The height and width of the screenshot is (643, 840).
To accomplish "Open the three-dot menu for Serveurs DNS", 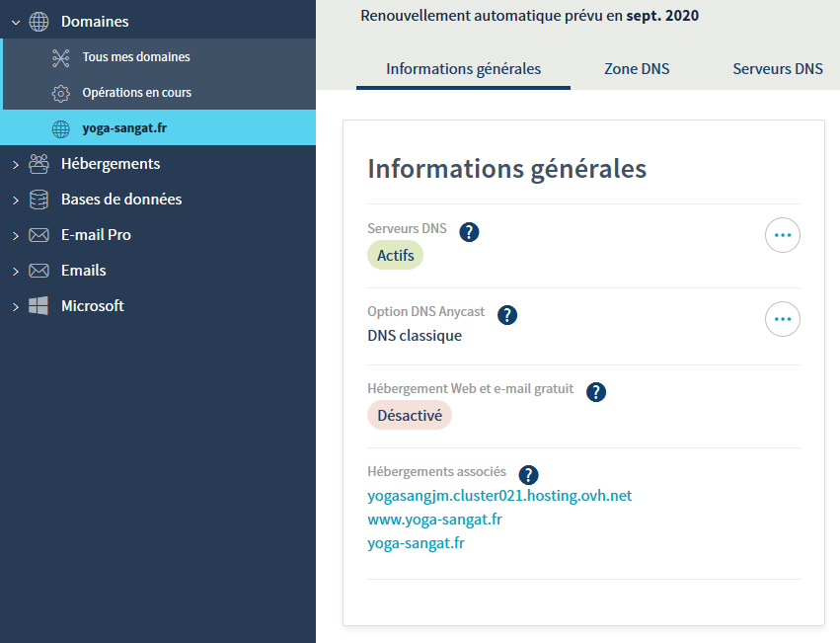I will pos(783,236).
